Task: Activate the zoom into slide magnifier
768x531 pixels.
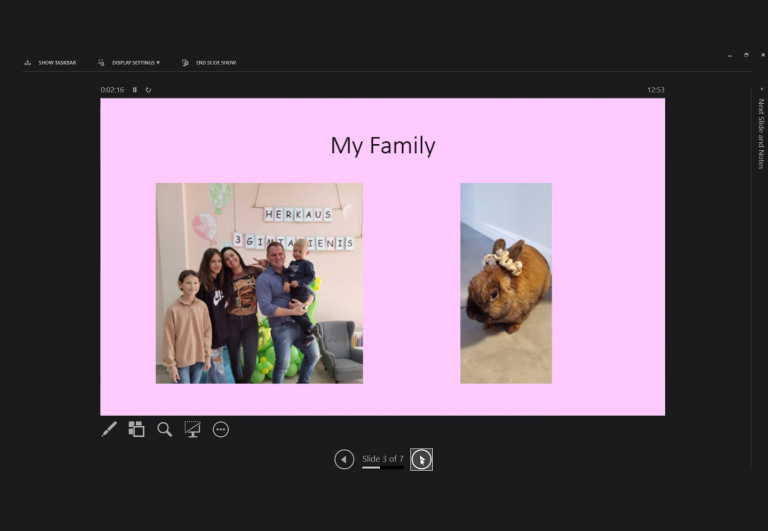Action: pos(165,429)
